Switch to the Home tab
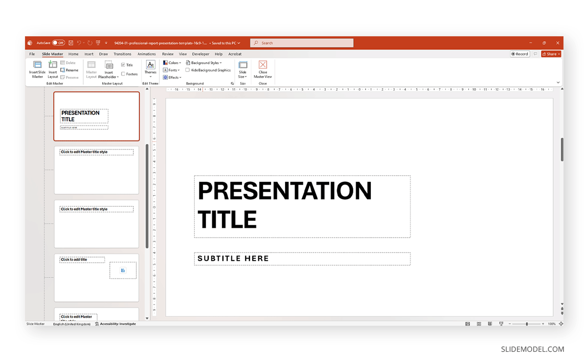This screenshot has height=364, width=588. [73, 54]
